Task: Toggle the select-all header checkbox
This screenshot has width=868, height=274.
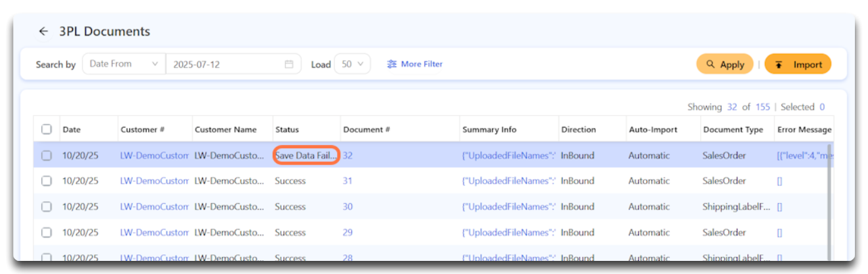Action: 47,129
